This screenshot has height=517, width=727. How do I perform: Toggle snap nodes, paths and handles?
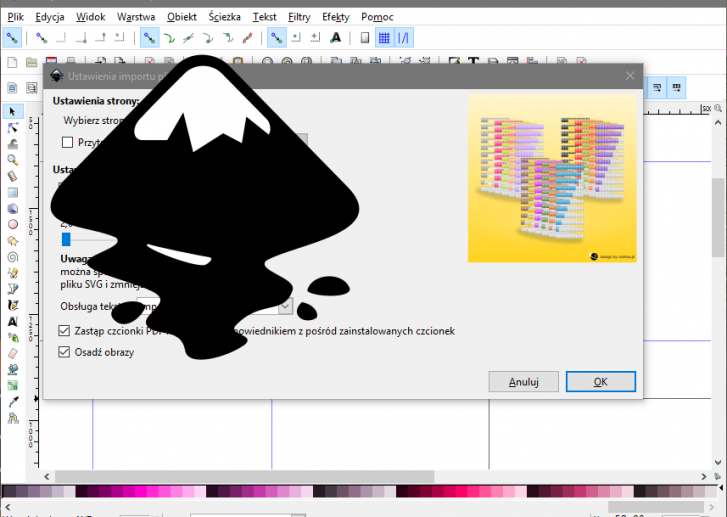(x=149, y=38)
